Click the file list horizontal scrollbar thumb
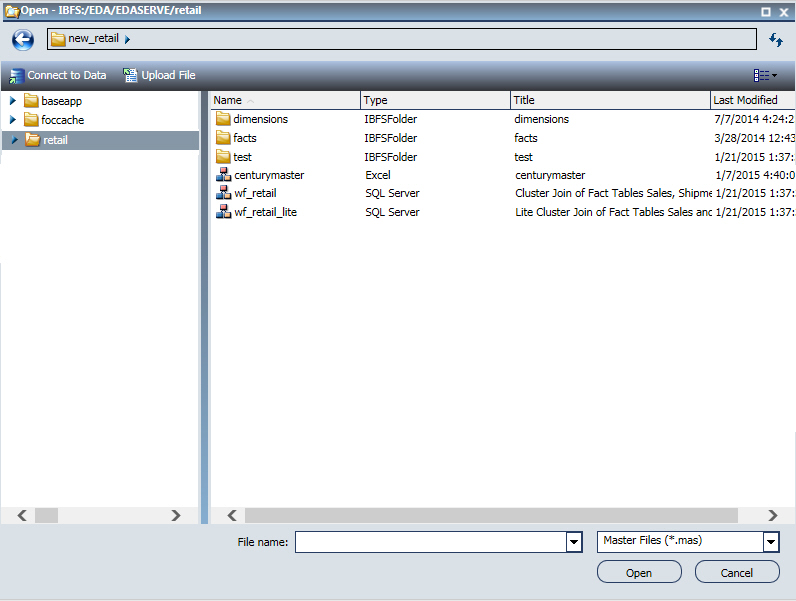 tap(491, 516)
